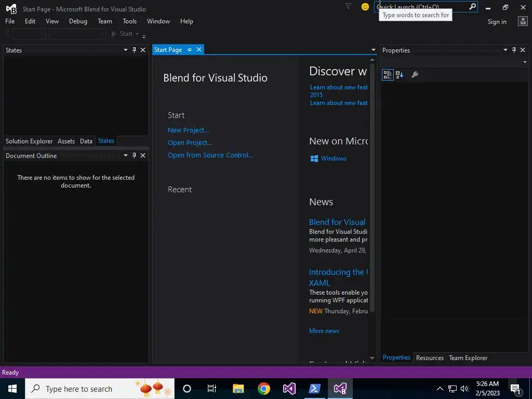Screen dimensions: 532x399
Task: Open the Blend for Visual Studio taskbar icon
Action: click(x=340, y=389)
